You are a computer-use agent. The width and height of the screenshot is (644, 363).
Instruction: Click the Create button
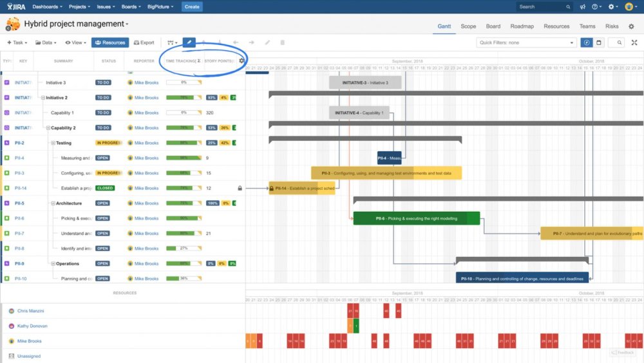click(191, 6)
